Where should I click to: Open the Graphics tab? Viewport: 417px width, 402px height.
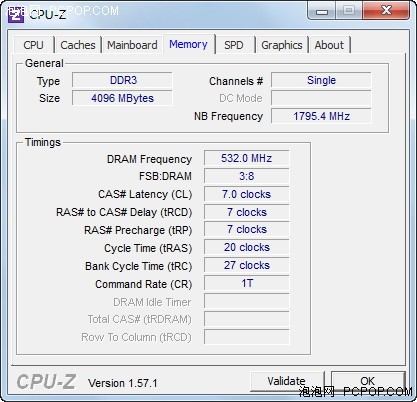[x=282, y=45]
